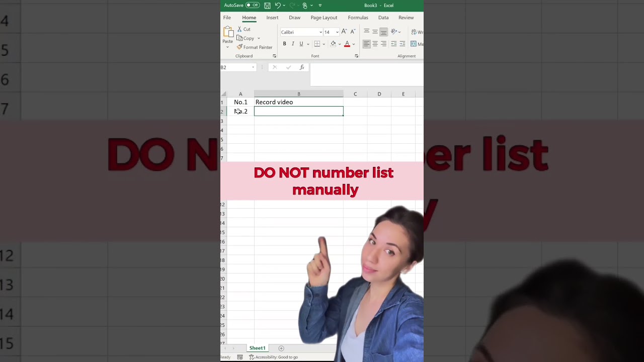The height and width of the screenshot is (362, 644).
Task: Click the Borders icon
Action: pyautogui.click(x=317, y=44)
